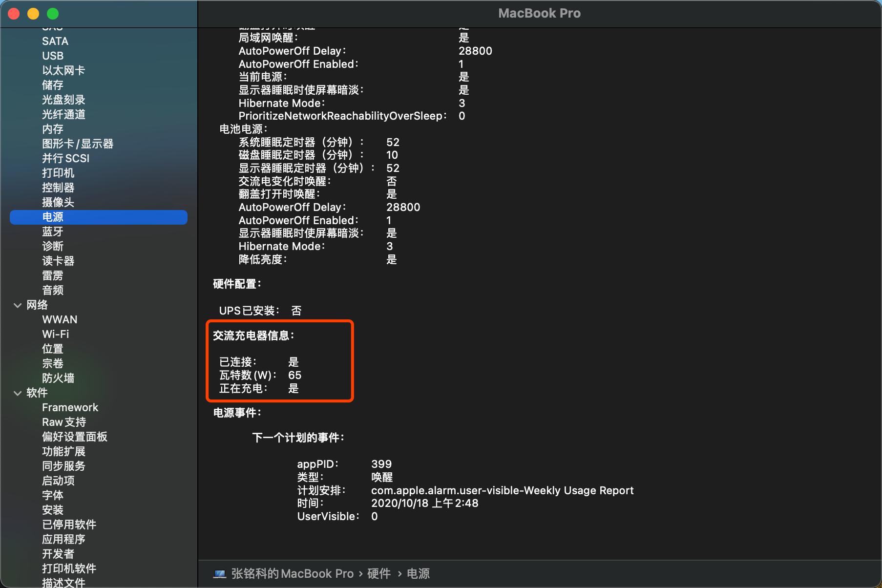
Task: Select Wi-Fi under the 网络 section
Action: pos(56,334)
